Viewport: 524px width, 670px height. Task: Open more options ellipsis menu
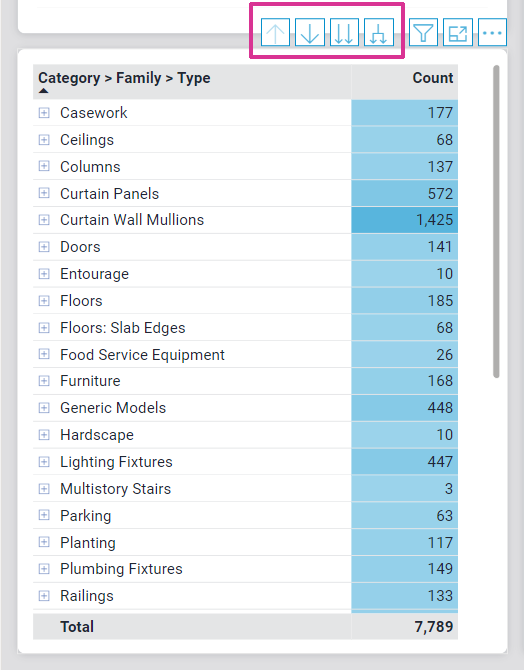(x=492, y=32)
